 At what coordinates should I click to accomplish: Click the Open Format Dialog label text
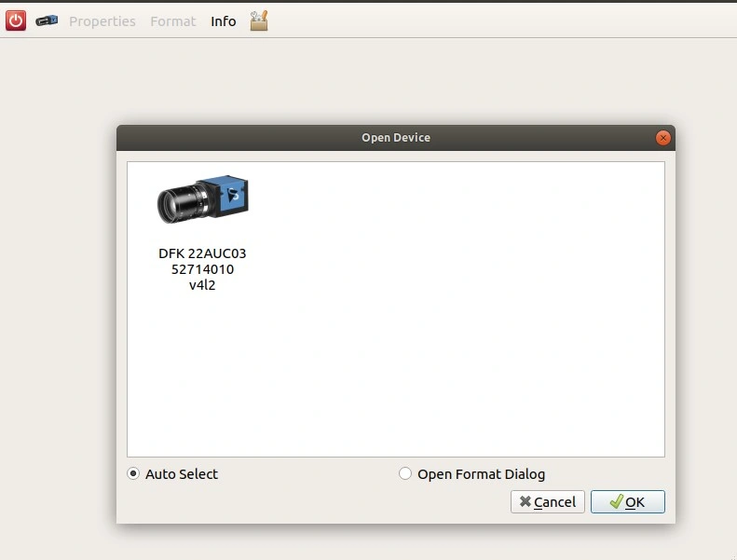coord(481,474)
